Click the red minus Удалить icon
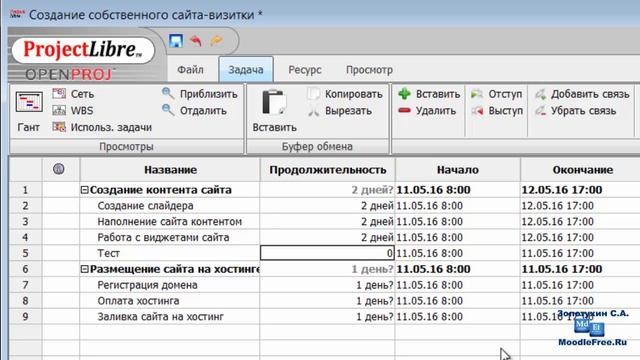640x360 pixels. (404, 111)
